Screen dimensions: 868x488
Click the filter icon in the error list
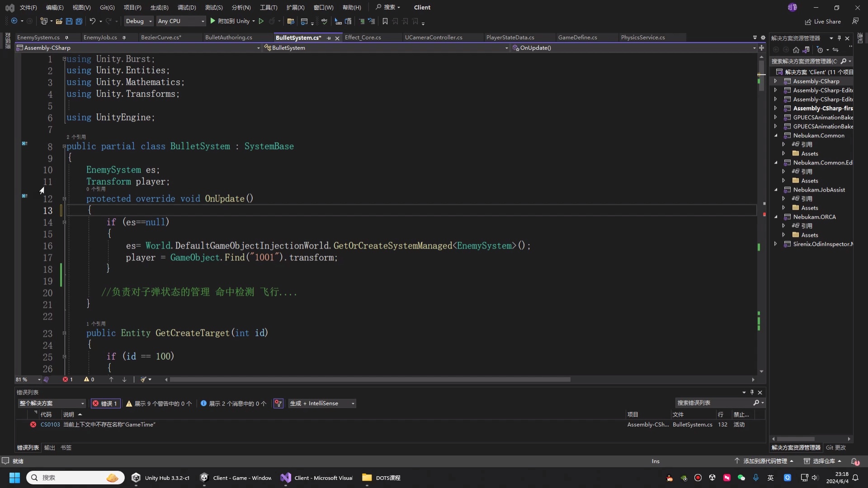(278, 403)
